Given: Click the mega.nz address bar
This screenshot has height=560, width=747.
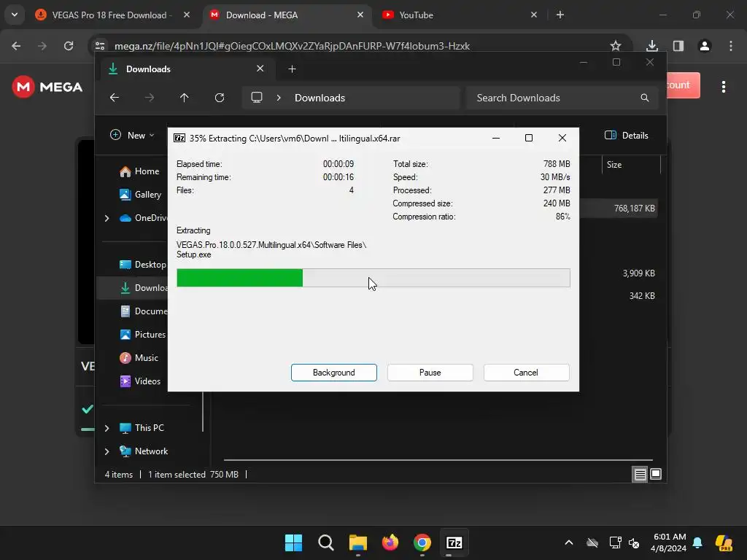Looking at the screenshot, I should [292, 46].
